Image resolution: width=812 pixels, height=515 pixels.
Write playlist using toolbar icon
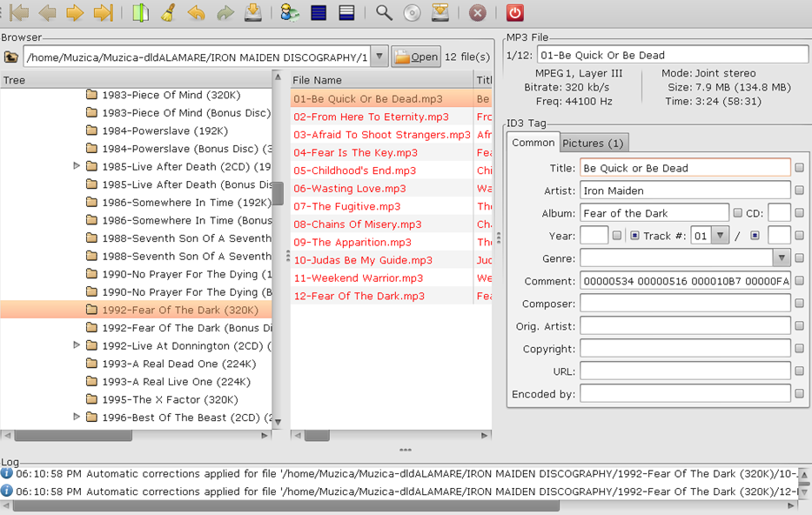(x=440, y=12)
